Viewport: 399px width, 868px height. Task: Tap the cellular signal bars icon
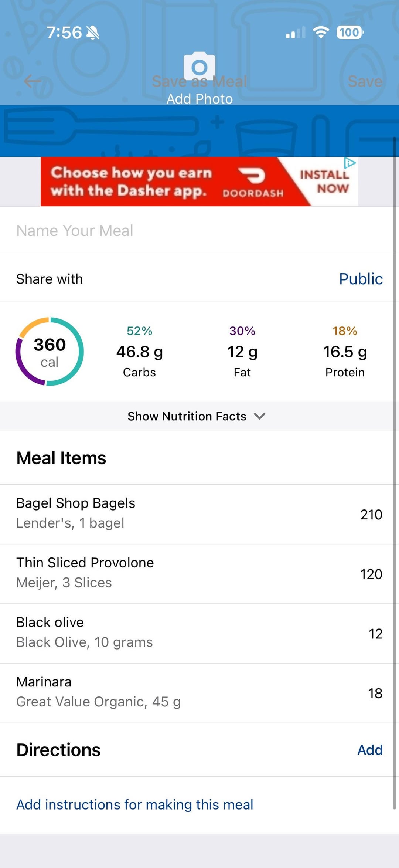296,33
